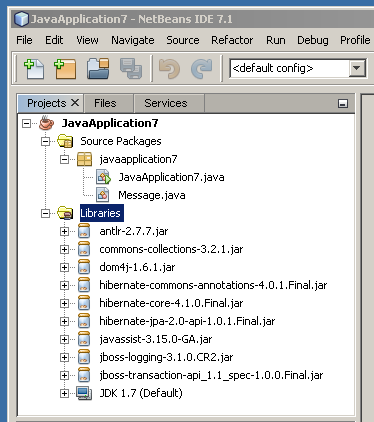Expand the commons-collections-3.2.1.jar node
374x422 pixels.
(64, 250)
